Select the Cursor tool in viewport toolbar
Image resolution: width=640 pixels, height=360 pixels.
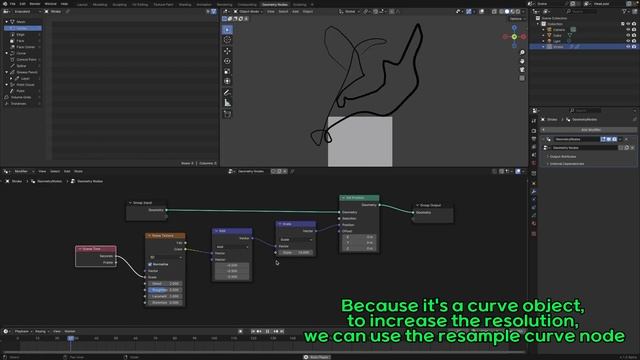[x=227, y=40]
